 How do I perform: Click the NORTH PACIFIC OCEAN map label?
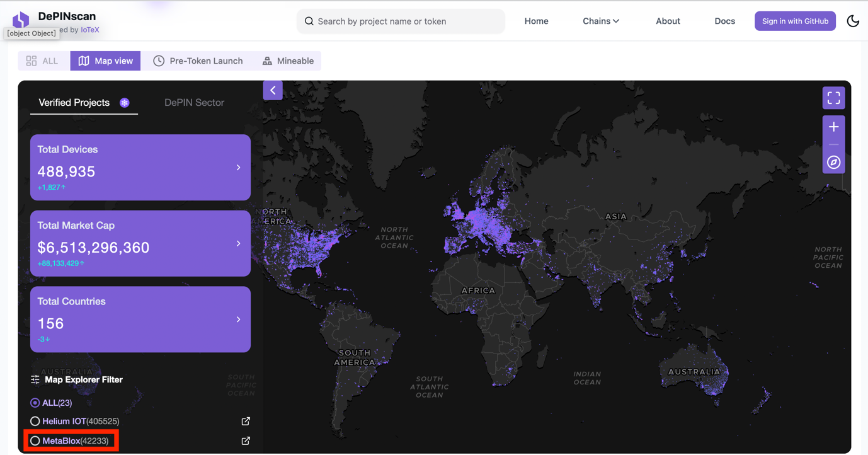[x=828, y=258]
